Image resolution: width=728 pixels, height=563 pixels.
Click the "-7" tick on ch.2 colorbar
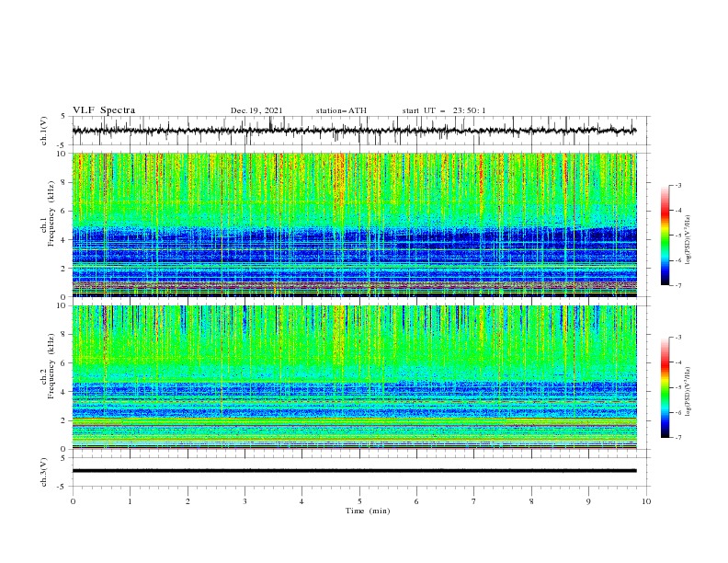tap(677, 438)
